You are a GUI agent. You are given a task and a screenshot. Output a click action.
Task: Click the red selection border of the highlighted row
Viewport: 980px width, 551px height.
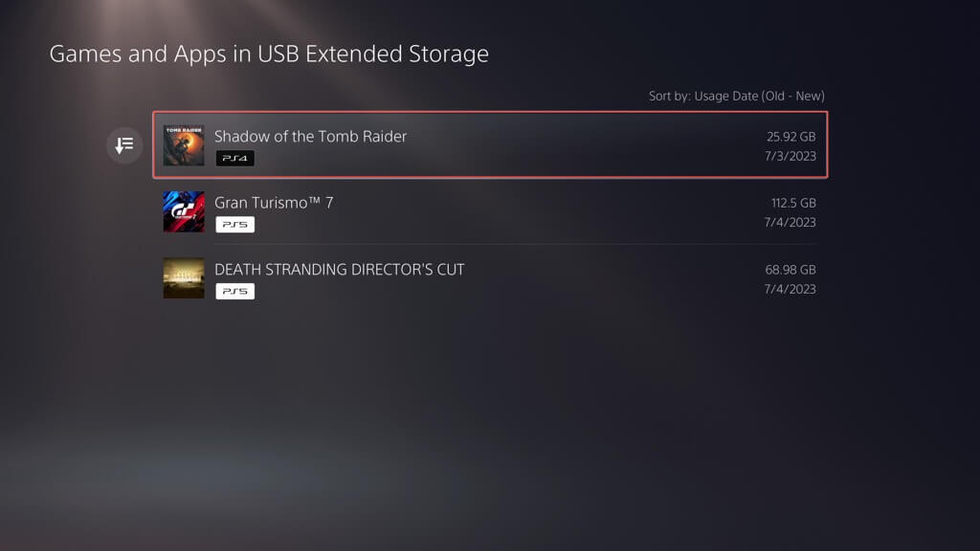tap(490, 113)
